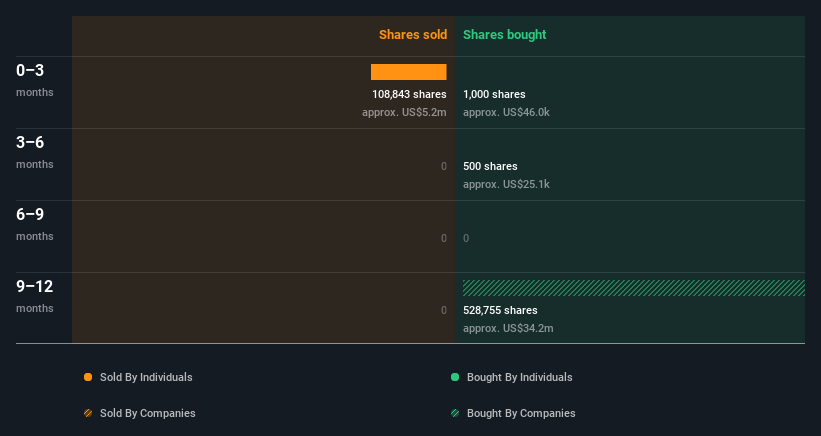Image resolution: width=821 pixels, height=436 pixels.
Task: Click the 0–3 months row label
Action: pos(35,80)
